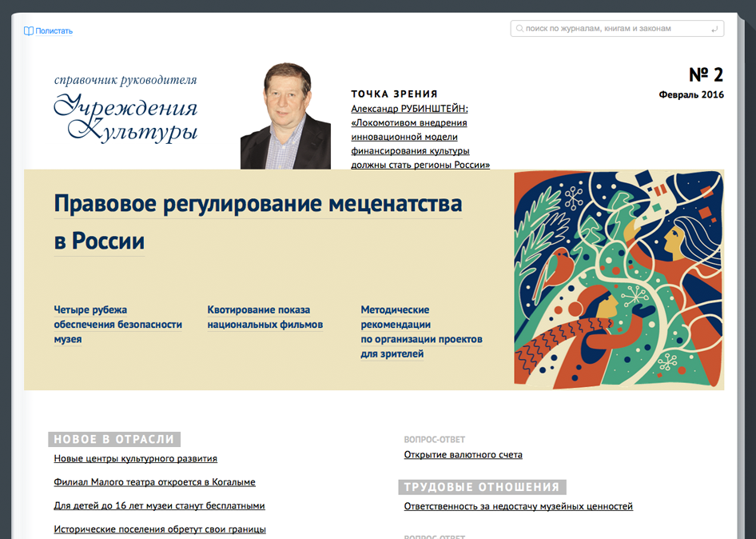
Task: Select the НОВОЕ В ОТРАСЛИ section header
Action: click(x=114, y=439)
